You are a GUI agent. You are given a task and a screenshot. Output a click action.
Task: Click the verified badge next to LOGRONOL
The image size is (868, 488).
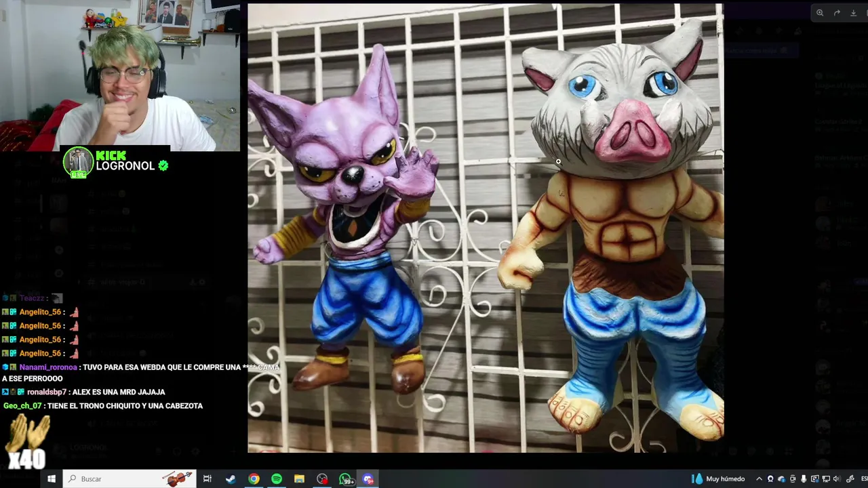163,165
